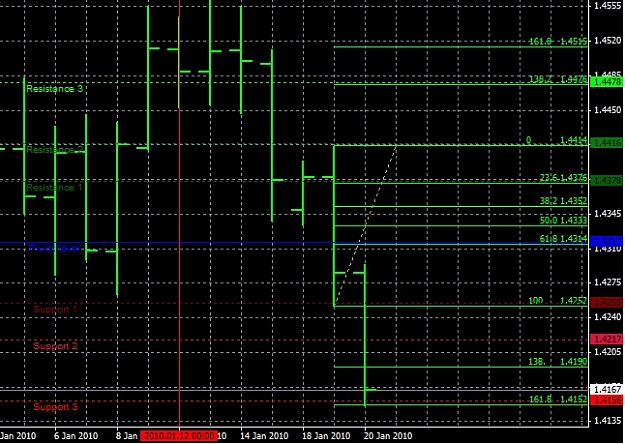This screenshot has width=625, height=444.
Task: Select Fibonacci level 161.8 at 1.4515
Action: point(558,41)
